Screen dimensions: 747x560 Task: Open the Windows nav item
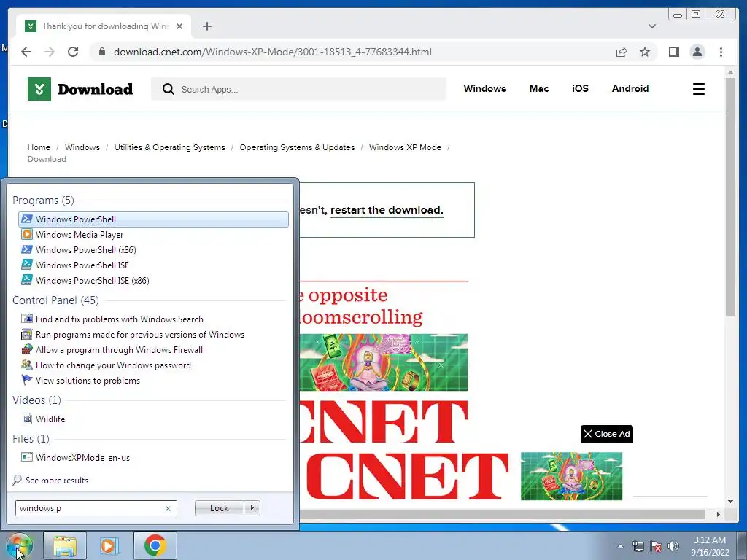click(484, 88)
